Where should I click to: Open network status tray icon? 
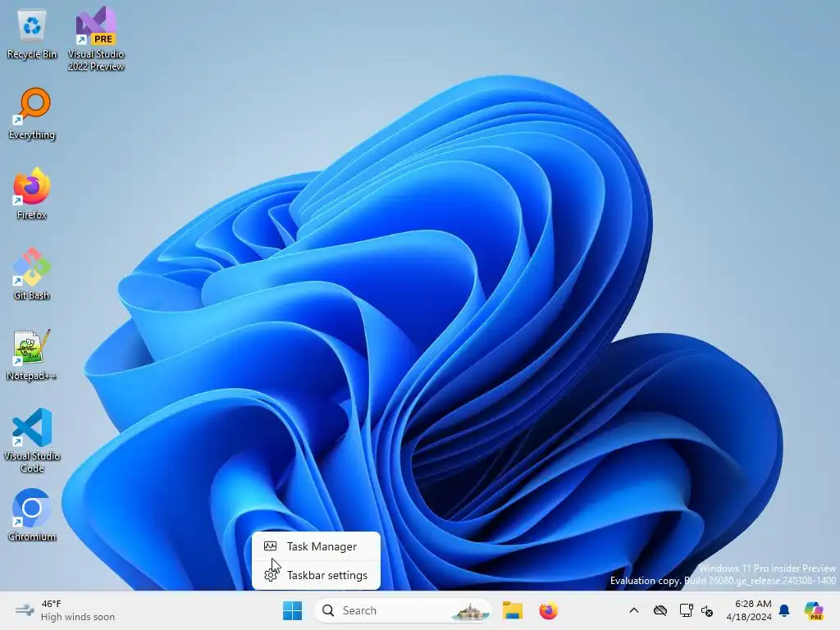point(687,610)
